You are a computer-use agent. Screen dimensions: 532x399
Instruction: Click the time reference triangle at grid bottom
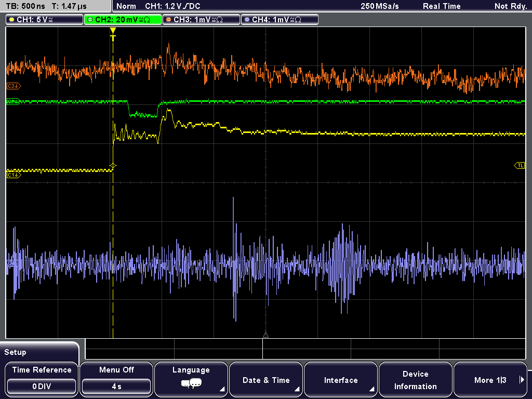(x=265, y=335)
